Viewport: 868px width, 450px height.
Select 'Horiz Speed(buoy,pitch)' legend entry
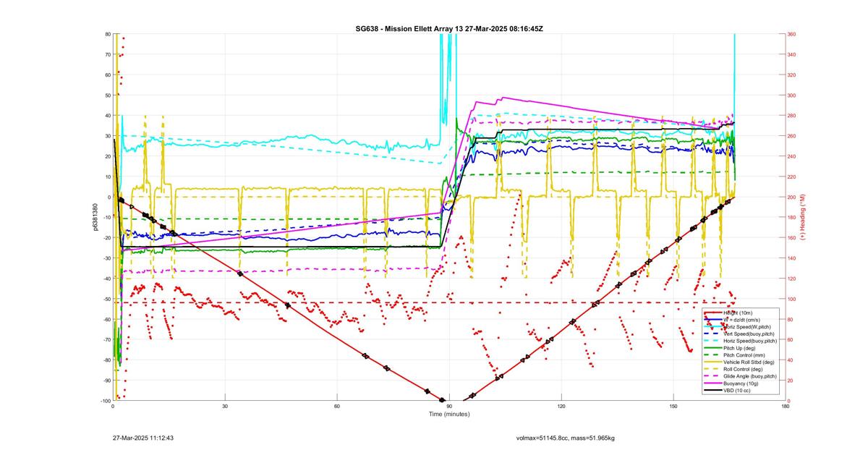[x=750, y=341]
